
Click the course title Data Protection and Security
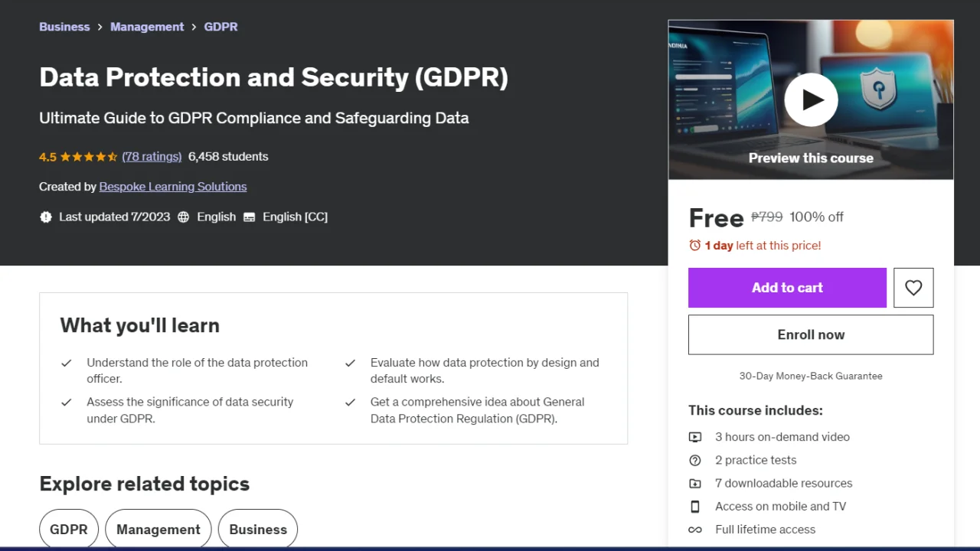273,77
